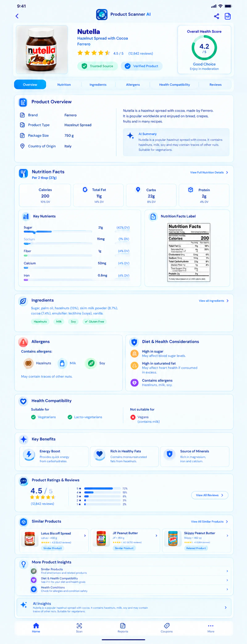Tap the Key Nutrients chart icon
247x644 pixels.
[26, 216]
